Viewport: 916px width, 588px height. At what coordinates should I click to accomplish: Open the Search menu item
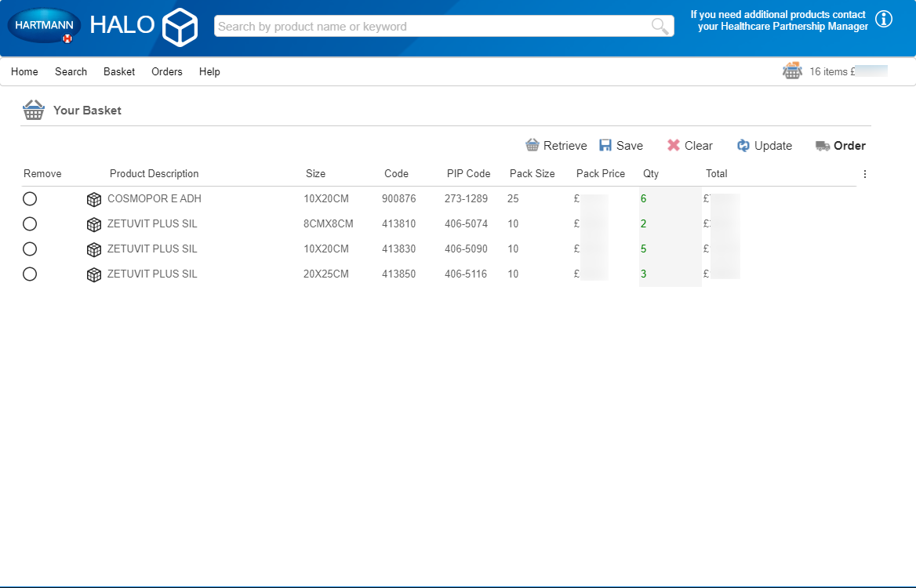[x=71, y=71]
